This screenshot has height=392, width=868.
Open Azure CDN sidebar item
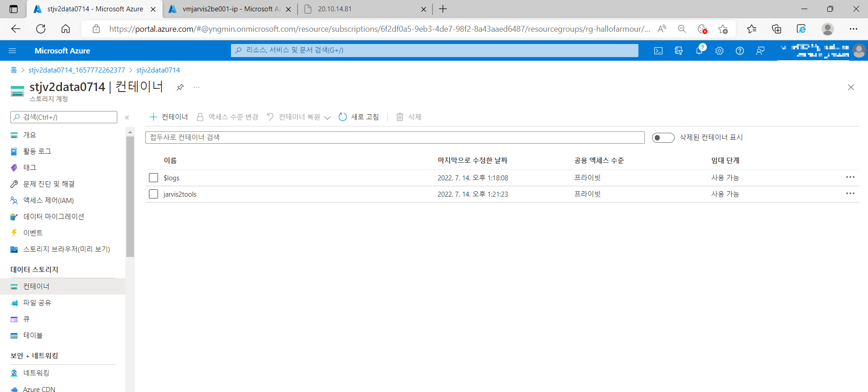pos(39,389)
